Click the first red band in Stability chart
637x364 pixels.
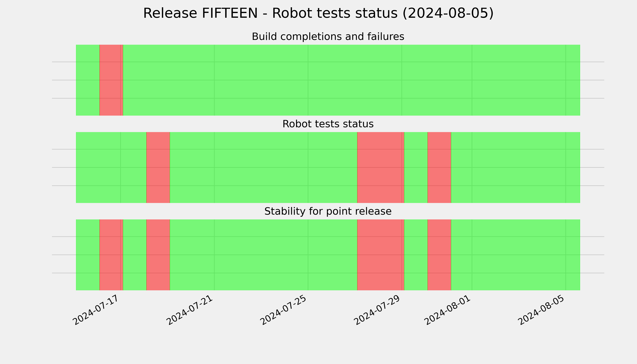(x=111, y=255)
